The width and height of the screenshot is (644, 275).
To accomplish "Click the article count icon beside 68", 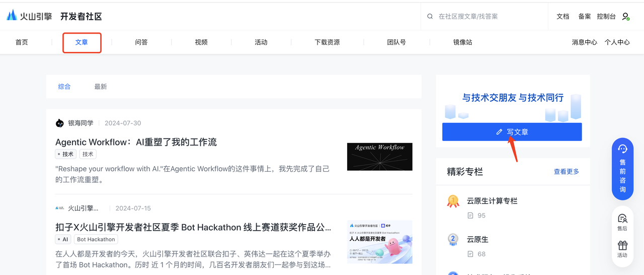I will pyautogui.click(x=470, y=254).
